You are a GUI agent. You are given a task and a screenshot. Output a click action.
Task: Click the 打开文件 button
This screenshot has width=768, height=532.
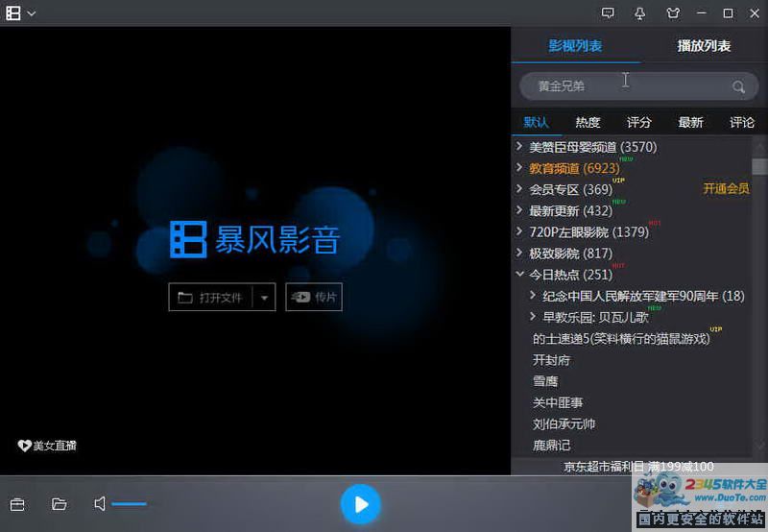tap(210, 298)
